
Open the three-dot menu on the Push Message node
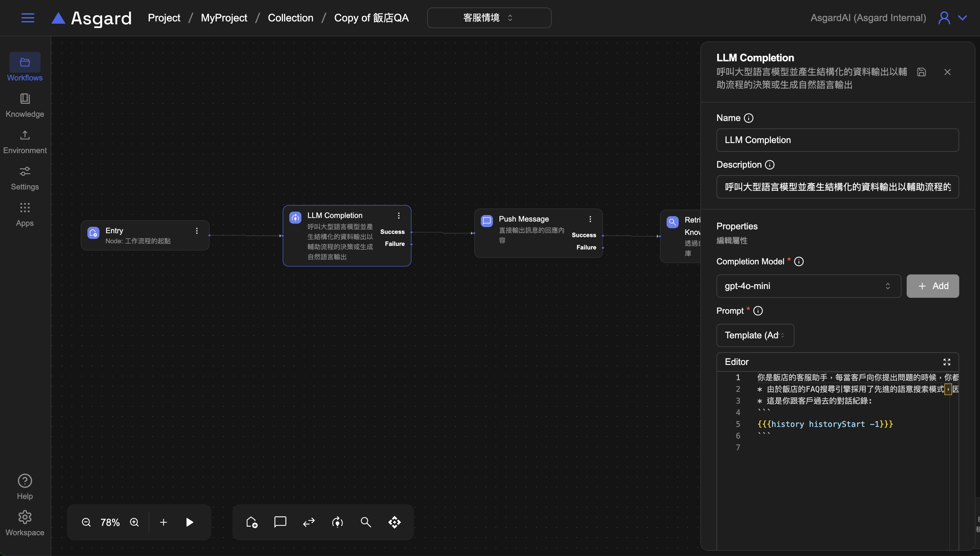tap(590, 219)
